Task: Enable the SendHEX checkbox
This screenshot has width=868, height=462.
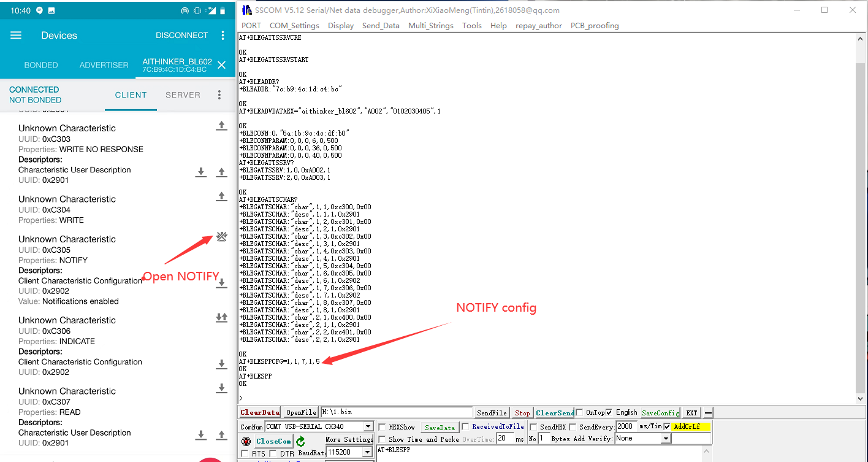Action: pos(533,427)
